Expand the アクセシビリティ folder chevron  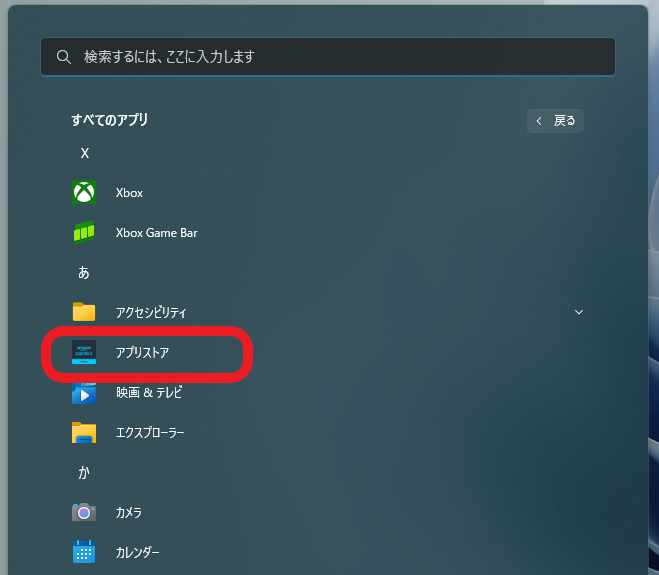(x=579, y=312)
